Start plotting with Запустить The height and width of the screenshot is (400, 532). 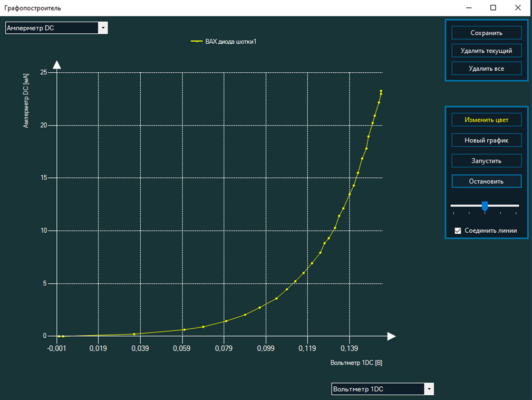click(486, 161)
